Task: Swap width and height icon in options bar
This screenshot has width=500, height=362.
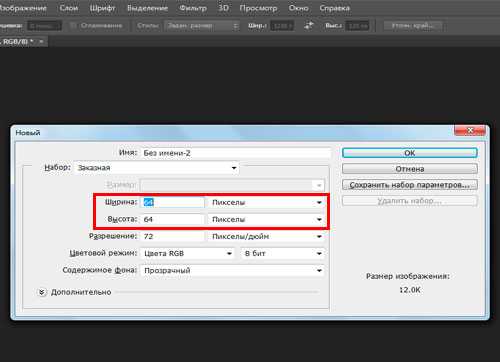Action: (x=309, y=26)
